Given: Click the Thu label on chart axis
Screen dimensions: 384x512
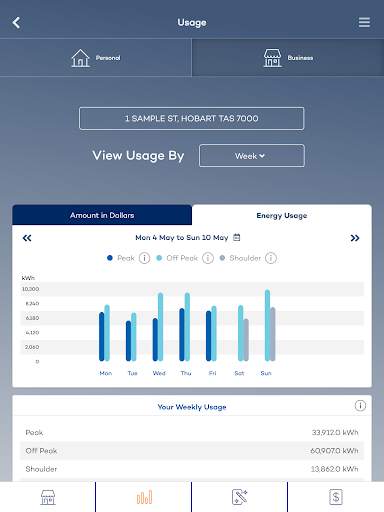Looking at the screenshot, I should point(186,373).
